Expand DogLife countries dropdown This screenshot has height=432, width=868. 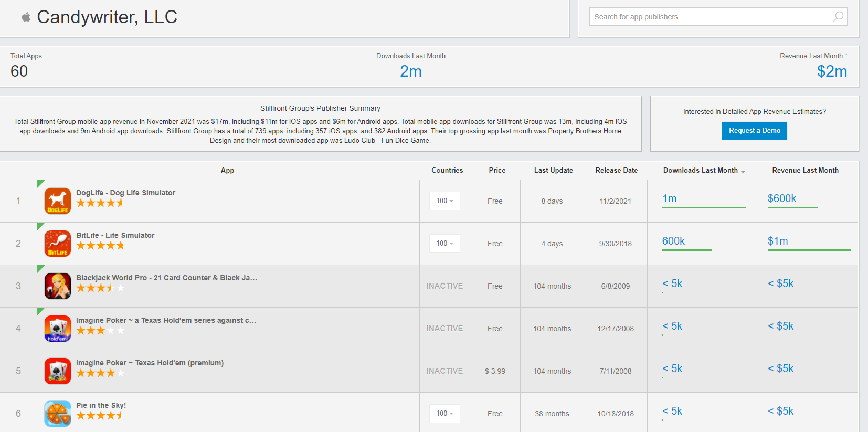pos(444,201)
